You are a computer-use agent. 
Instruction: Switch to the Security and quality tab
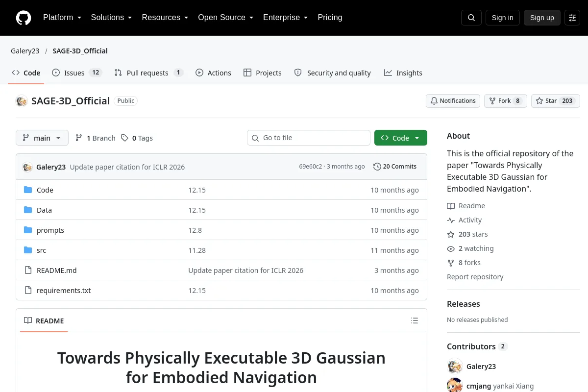pos(332,73)
